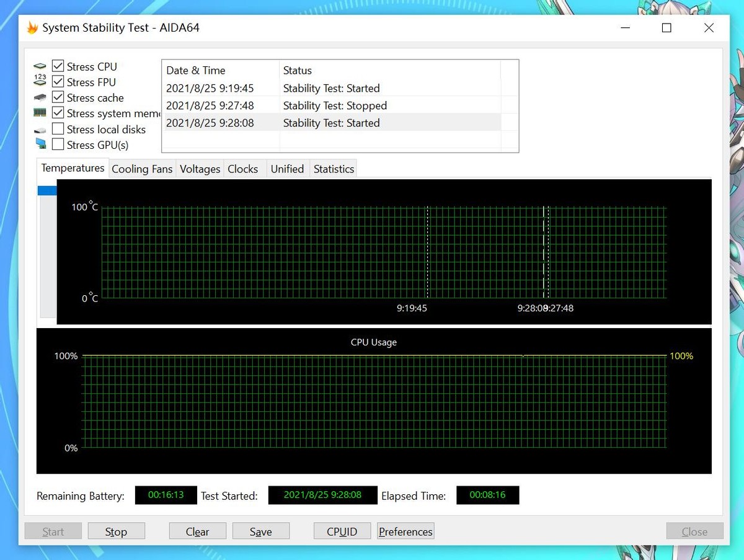The image size is (744, 560).
Task: Click the RAM module icon beside Stress system memory
Action: click(x=40, y=113)
